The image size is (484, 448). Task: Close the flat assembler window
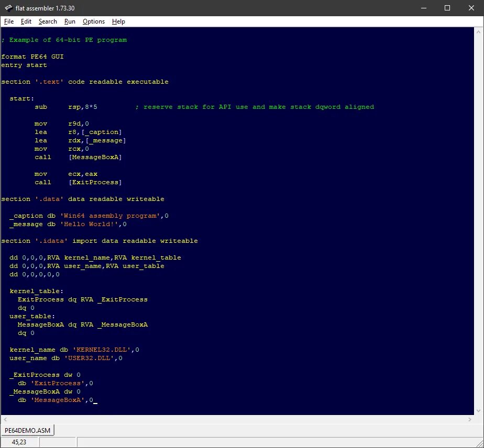[x=471, y=8]
